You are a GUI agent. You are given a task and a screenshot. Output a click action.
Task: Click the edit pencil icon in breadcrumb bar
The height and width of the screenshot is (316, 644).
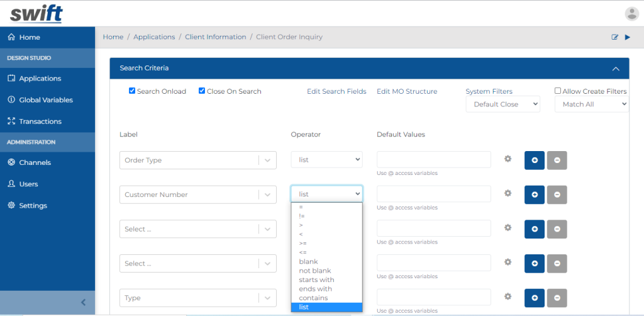[615, 37]
